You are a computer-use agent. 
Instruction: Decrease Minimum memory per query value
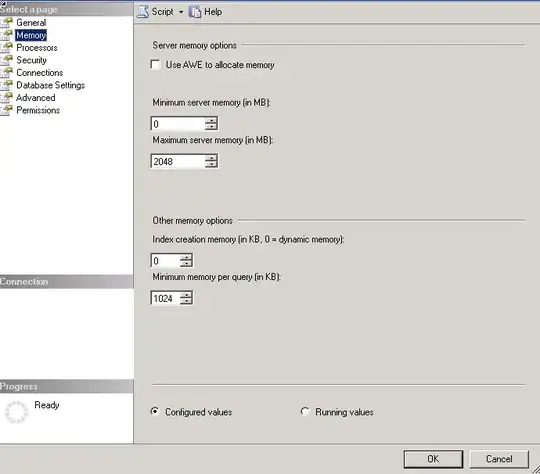[x=186, y=301]
